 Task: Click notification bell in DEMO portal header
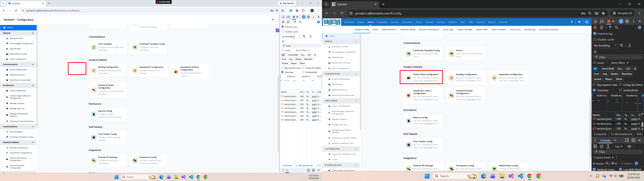click(572, 22)
